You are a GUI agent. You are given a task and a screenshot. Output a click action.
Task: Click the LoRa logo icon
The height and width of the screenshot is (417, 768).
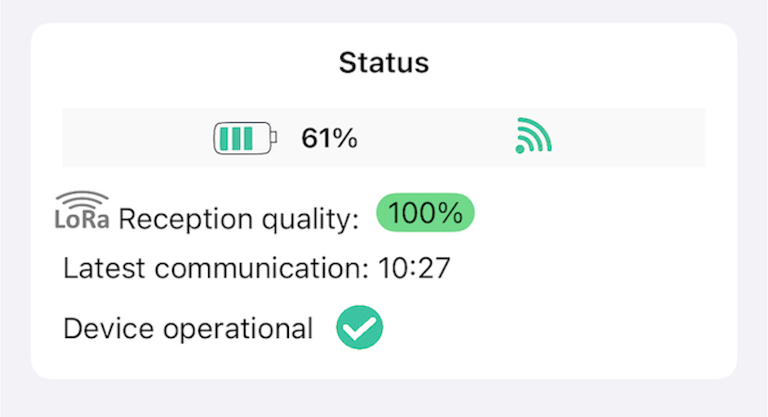[x=82, y=211]
